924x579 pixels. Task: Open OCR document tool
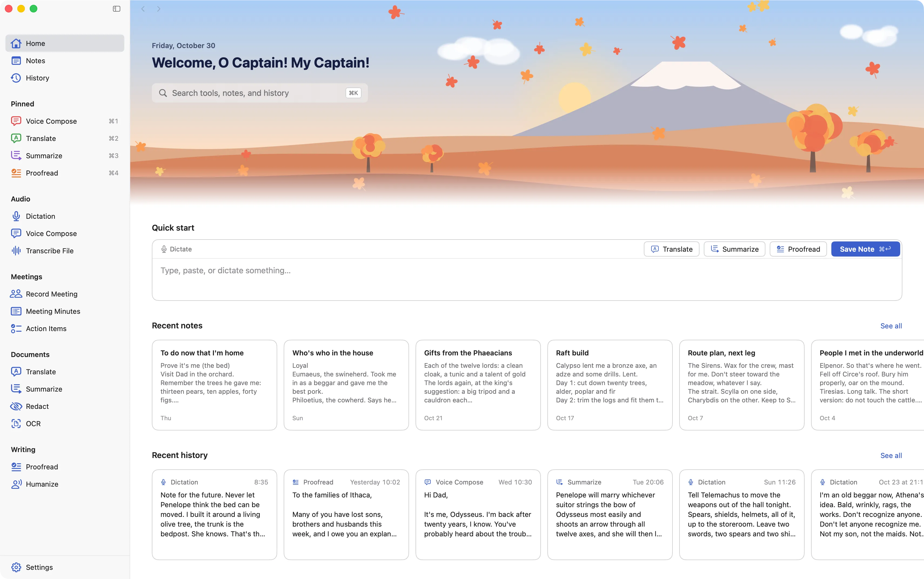pyautogui.click(x=65, y=423)
